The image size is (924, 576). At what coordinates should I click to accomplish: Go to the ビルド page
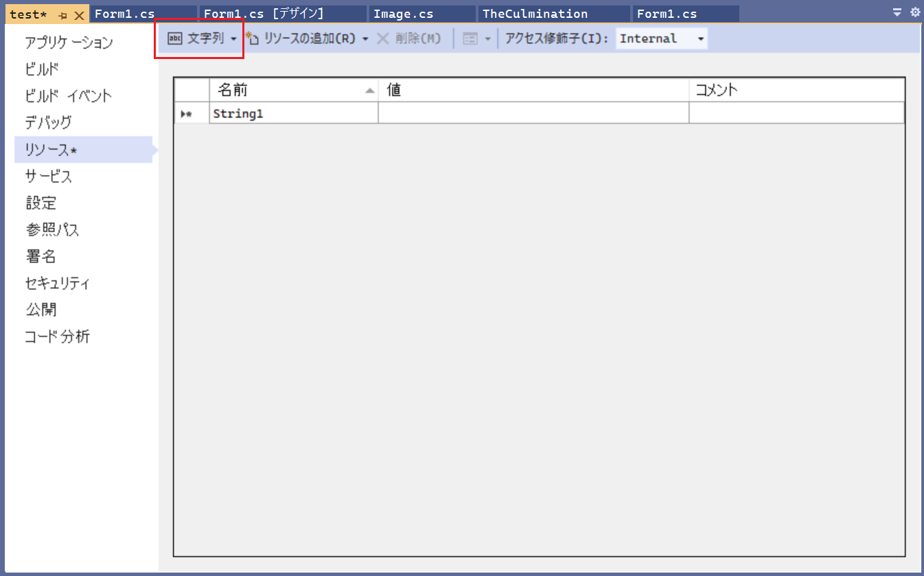tap(42, 69)
